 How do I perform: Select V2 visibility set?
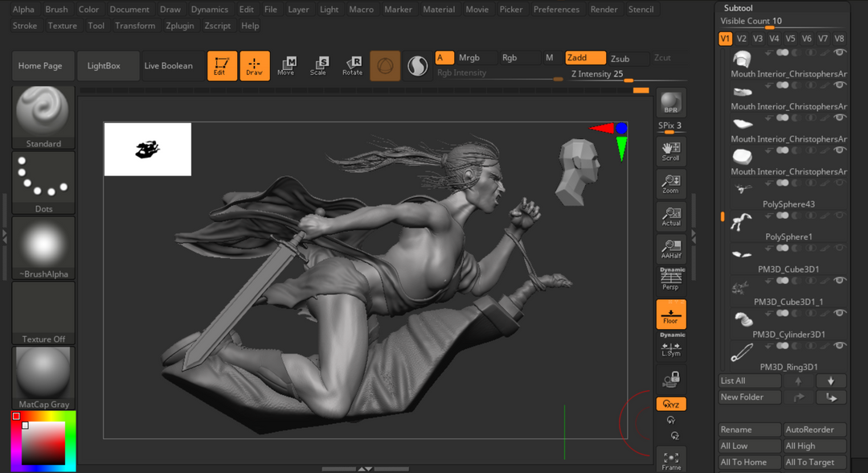click(x=742, y=39)
